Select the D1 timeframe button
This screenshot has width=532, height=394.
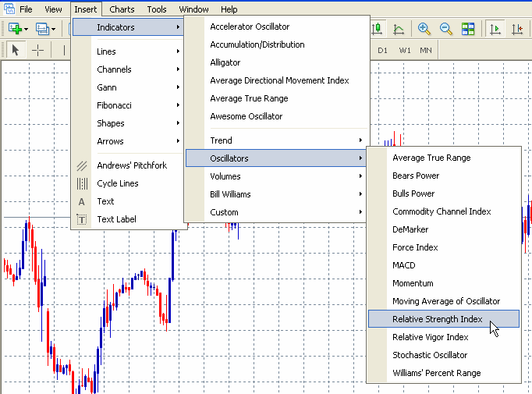click(x=382, y=50)
